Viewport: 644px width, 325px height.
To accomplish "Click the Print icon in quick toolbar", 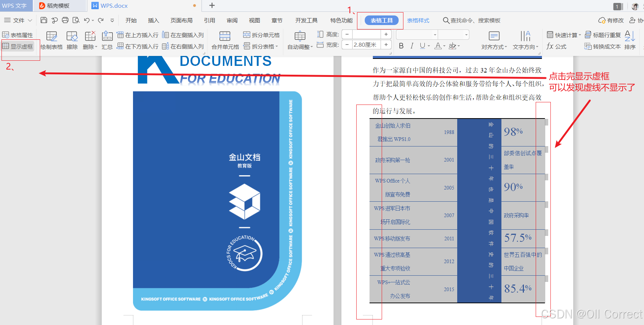I will point(65,20).
